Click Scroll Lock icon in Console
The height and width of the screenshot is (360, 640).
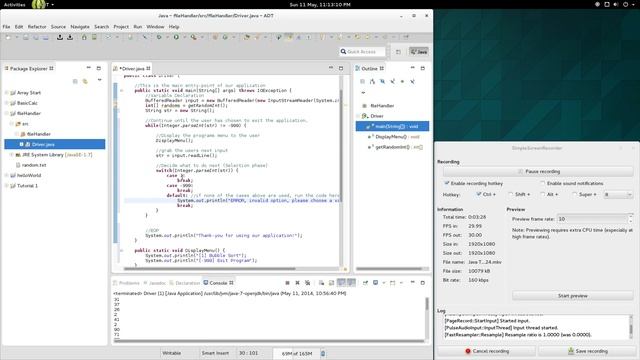point(331,282)
